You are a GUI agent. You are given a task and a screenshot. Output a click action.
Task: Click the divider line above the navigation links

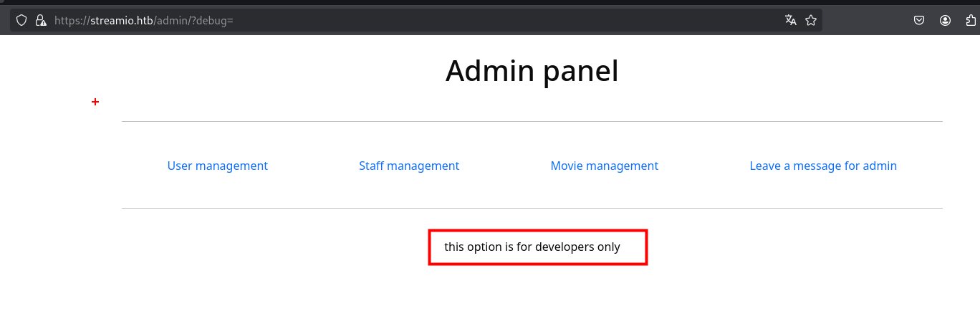532,122
